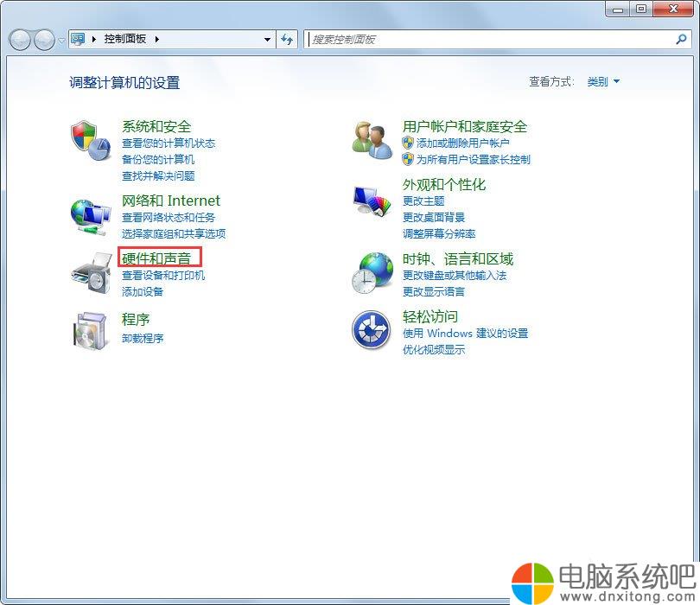Click the 外观和个性化 monitor icon
This screenshot has height=605, width=700.
pos(372,201)
